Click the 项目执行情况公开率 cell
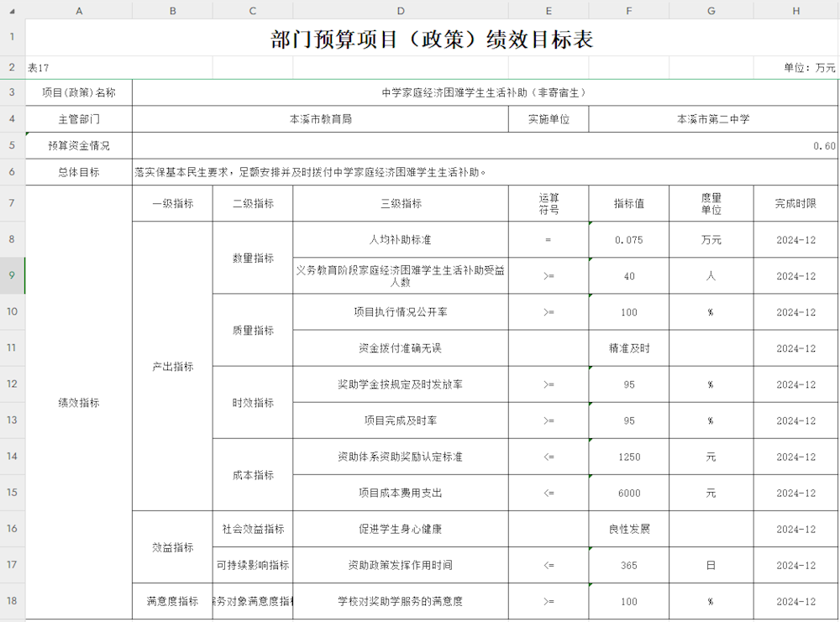 tap(401, 312)
